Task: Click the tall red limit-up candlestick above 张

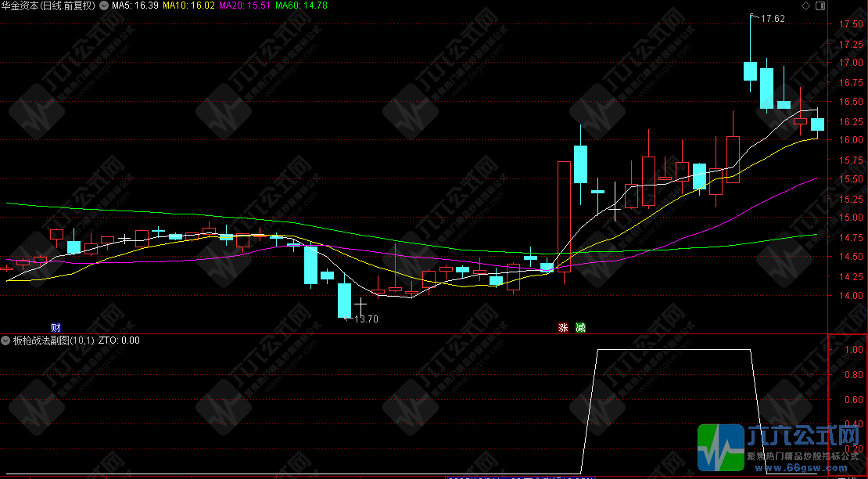Action: [x=564, y=217]
